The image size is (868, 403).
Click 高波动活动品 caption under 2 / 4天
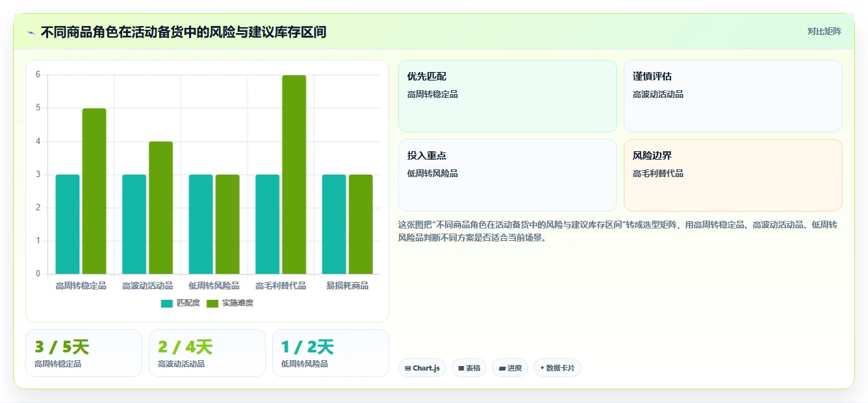(181, 364)
